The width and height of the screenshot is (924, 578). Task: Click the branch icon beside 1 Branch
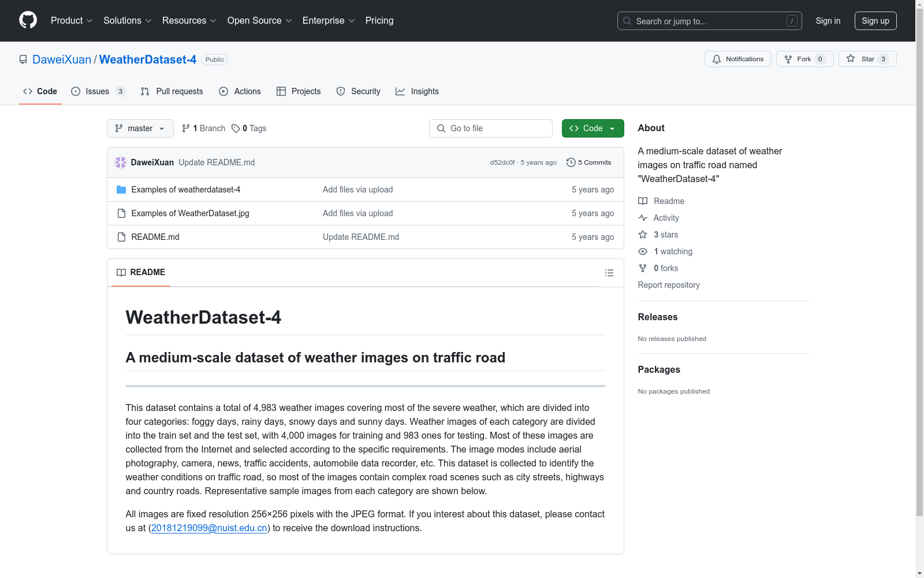coord(186,128)
